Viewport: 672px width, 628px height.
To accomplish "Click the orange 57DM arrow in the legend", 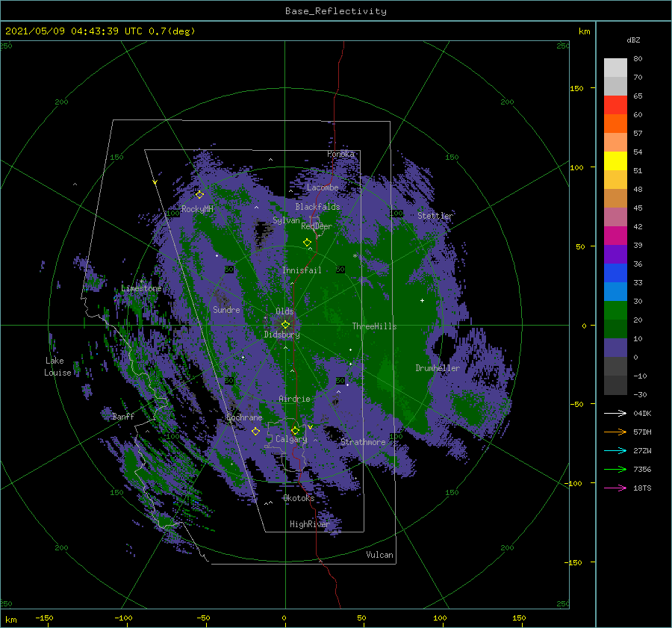I will (615, 432).
